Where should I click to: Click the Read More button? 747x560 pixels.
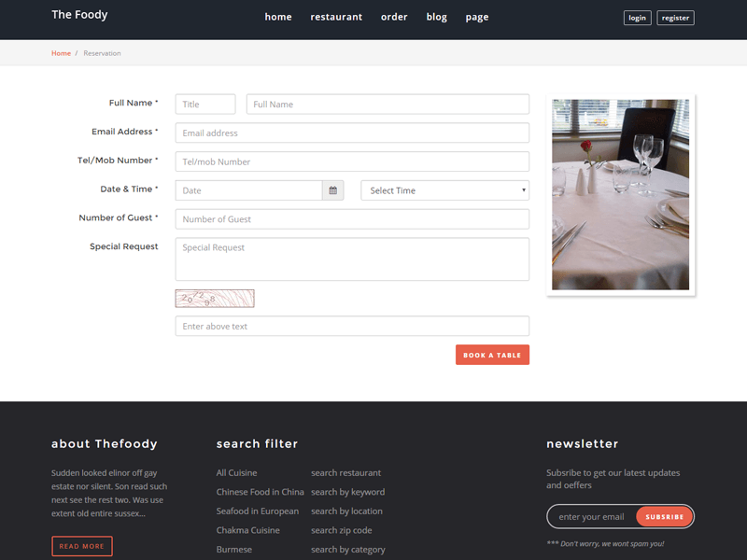(81, 546)
